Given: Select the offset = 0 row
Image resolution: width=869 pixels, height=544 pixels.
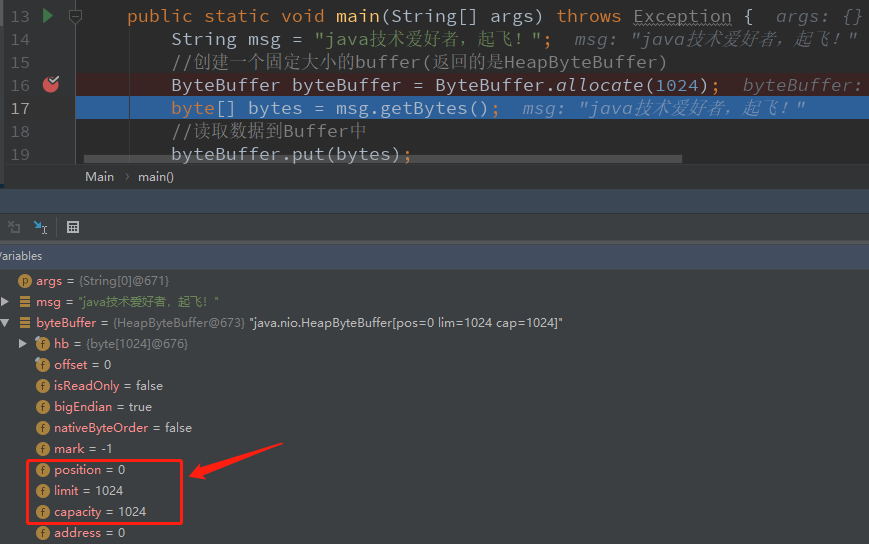Looking at the screenshot, I should tap(434, 365).
